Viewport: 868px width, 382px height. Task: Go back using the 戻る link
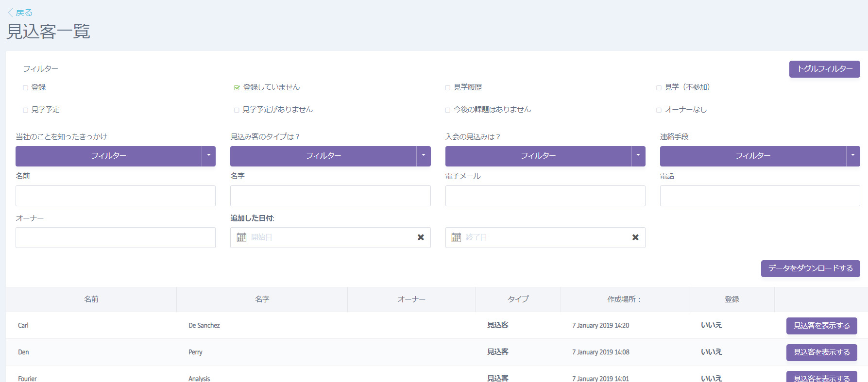coord(20,13)
